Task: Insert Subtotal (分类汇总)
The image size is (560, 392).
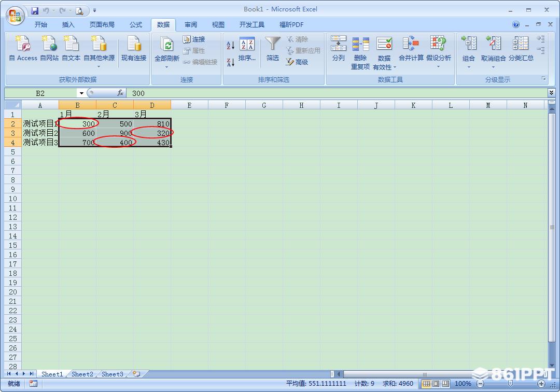Action: click(521, 49)
